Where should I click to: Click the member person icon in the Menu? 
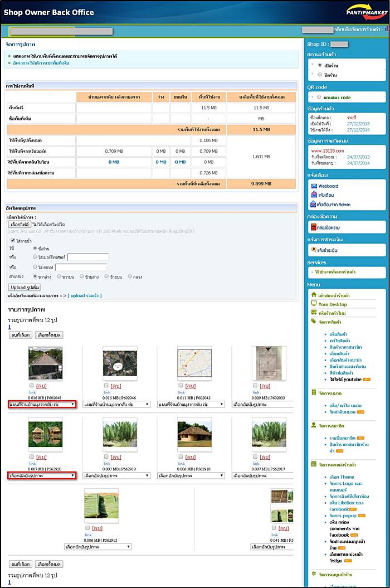pyautogui.click(x=314, y=425)
